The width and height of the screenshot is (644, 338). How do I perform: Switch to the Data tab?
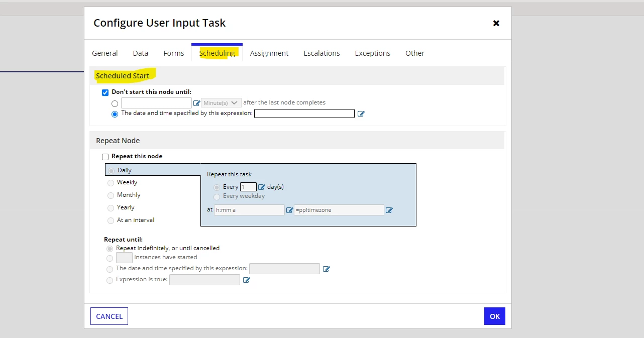click(x=141, y=53)
